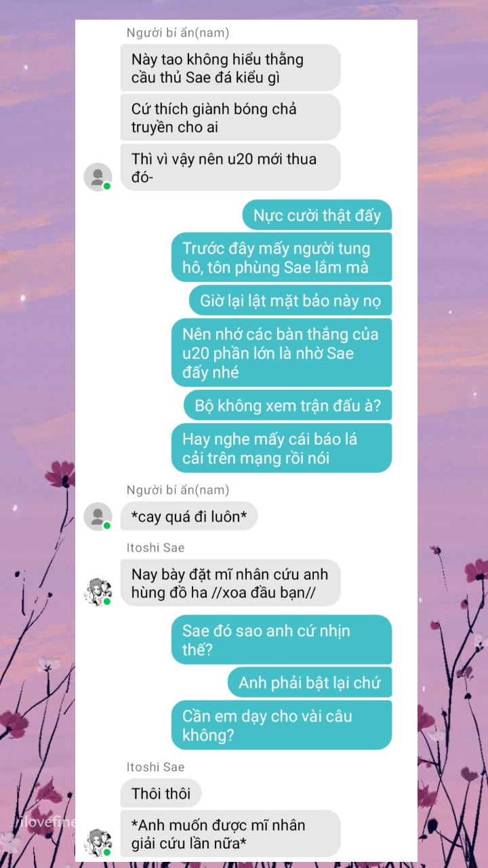The width and height of the screenshot is (488, 868).
Task: Tap the gray "Thôi thôi" bubble
Action: click(161, 793)
